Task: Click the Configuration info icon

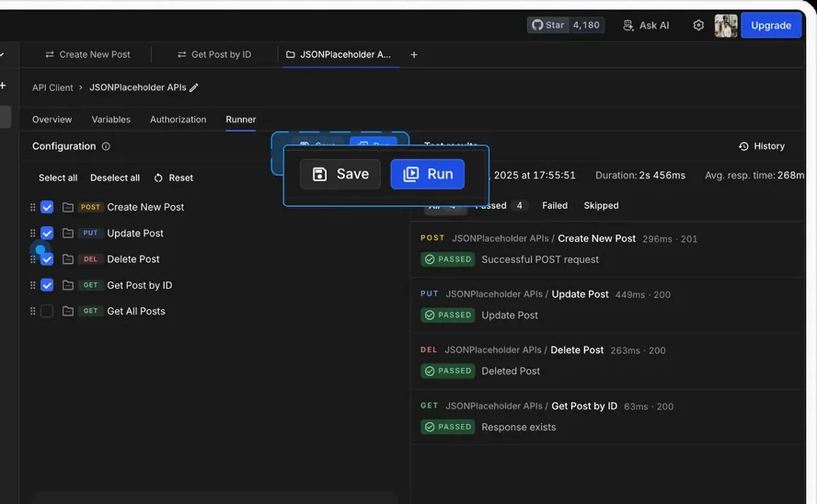Action: pos(106,146)
